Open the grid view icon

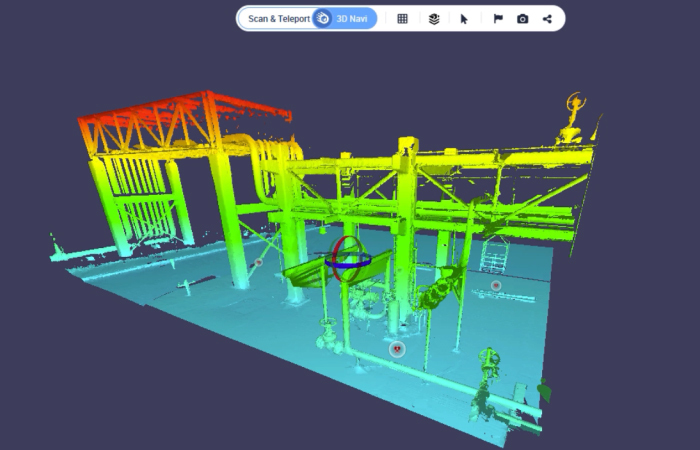tap(402, 19)
